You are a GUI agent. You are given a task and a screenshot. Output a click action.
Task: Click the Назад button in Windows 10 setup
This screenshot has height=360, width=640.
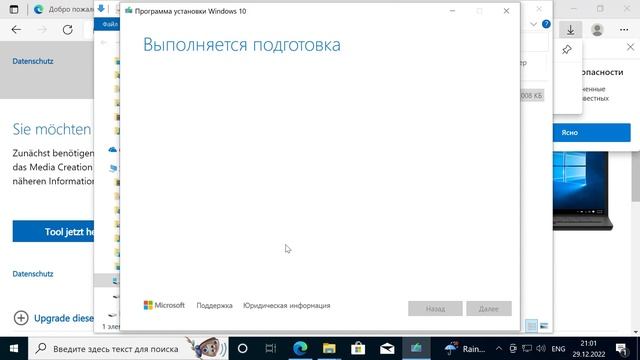click(x=435, y=309)
